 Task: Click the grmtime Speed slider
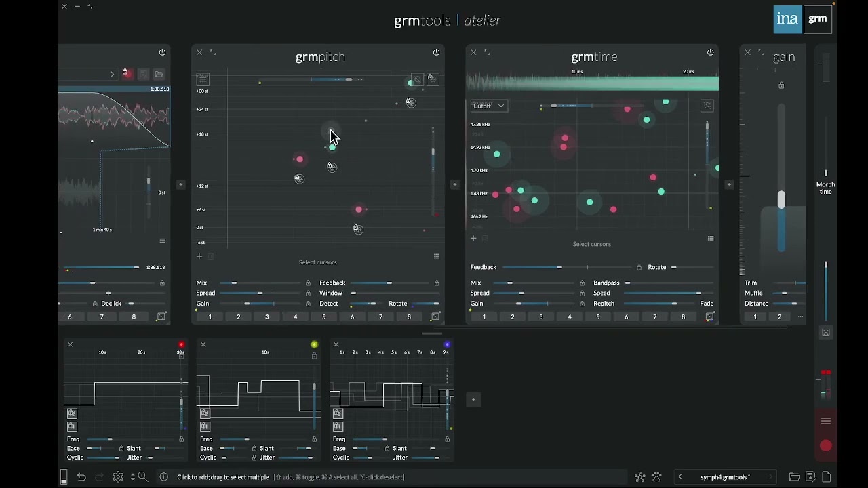(668, 293)
